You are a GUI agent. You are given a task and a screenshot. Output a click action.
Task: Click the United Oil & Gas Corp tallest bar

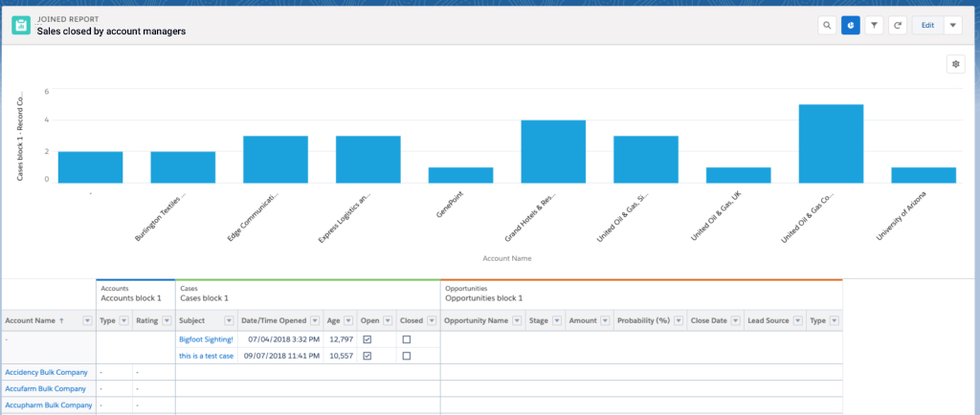831,143
